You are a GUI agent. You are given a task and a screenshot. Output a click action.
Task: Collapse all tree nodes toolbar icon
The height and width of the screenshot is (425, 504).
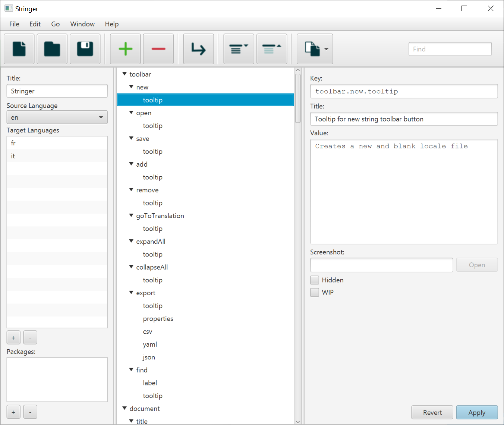coord(272,49)
